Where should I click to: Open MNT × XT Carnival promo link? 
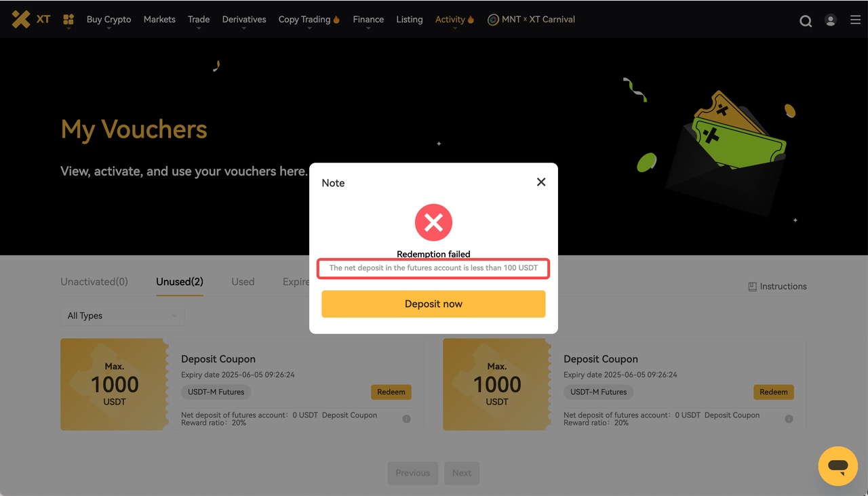pyautogui.click(x=531, y=20)
